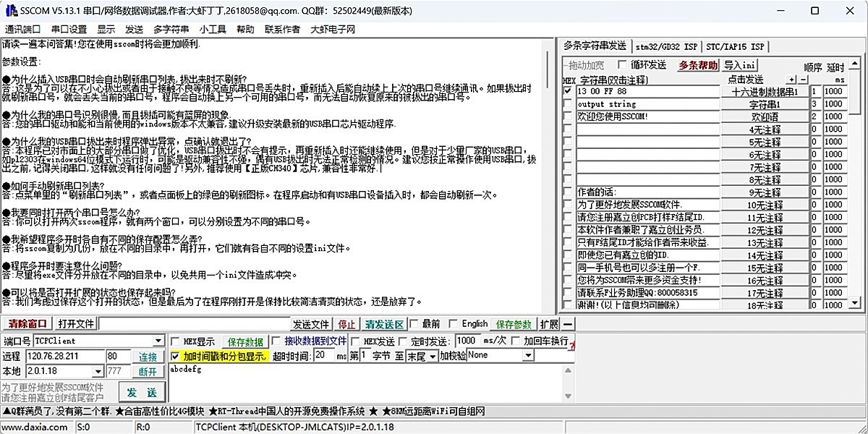Click - to remove a string entry
868x434 pixels.
tap(804, 79)
